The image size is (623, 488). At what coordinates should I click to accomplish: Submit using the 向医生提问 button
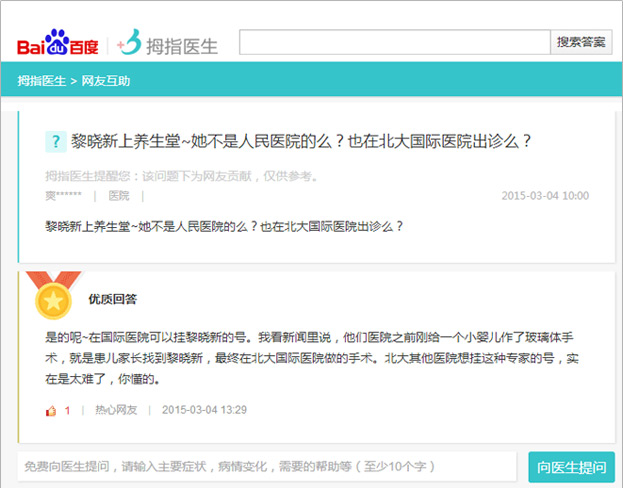coord(571,467)
